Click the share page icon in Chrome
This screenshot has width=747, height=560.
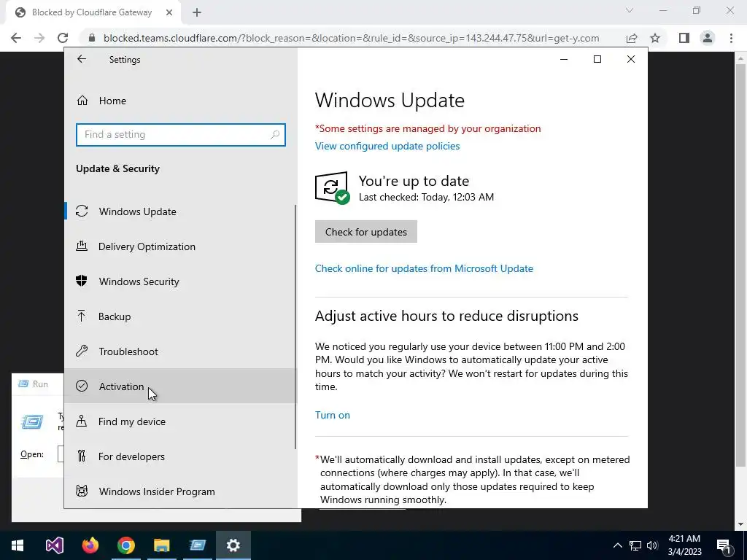(632, 38)
